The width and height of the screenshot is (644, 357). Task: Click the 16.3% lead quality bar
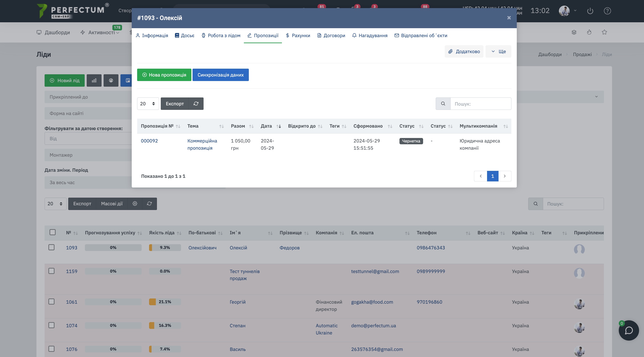165,325
